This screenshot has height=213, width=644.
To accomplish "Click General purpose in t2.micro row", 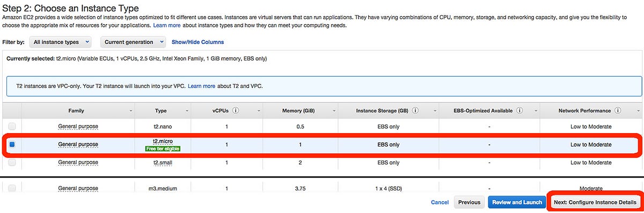I will click(x=78, y=144).
